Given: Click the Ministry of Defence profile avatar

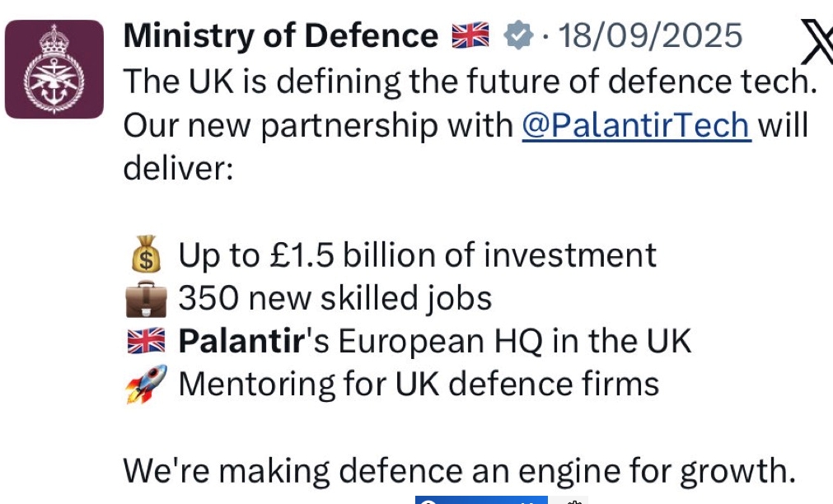Looking at the screenshot, I should (x=54, y=69).
